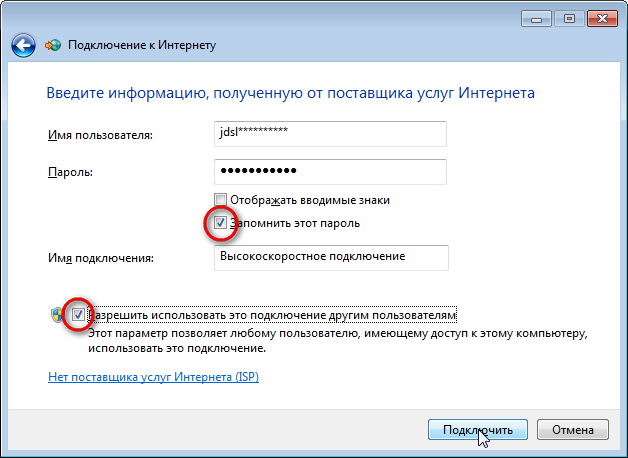Edit the Имя подключения text box
The height and width of the screenshot is (458, 628).
pos(331,258)
